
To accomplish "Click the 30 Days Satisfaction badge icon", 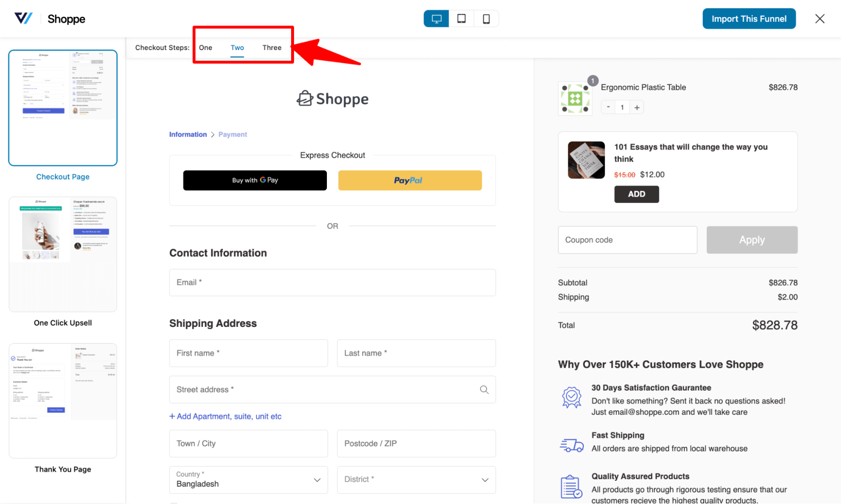I will [x=572, y=398].
